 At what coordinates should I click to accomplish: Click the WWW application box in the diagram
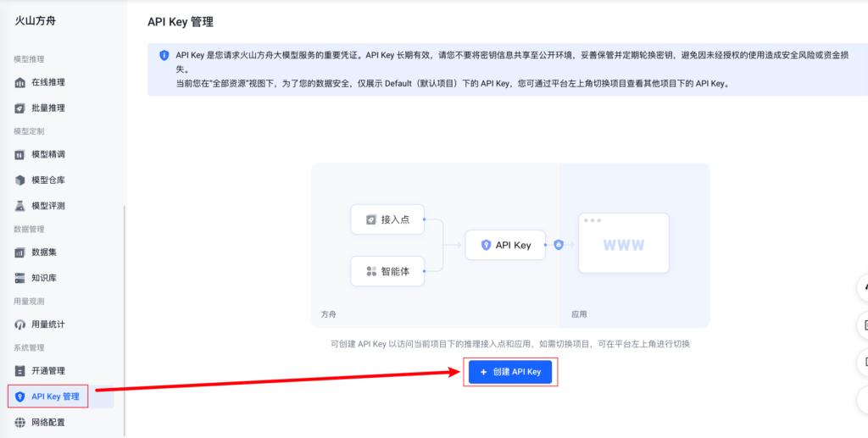point(623,244)
